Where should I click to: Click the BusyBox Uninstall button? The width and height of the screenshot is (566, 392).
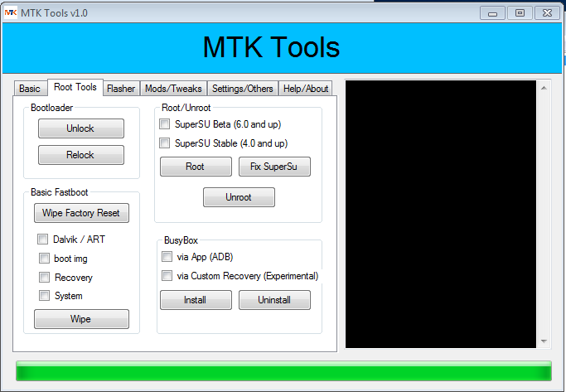[x=274, y=300]
